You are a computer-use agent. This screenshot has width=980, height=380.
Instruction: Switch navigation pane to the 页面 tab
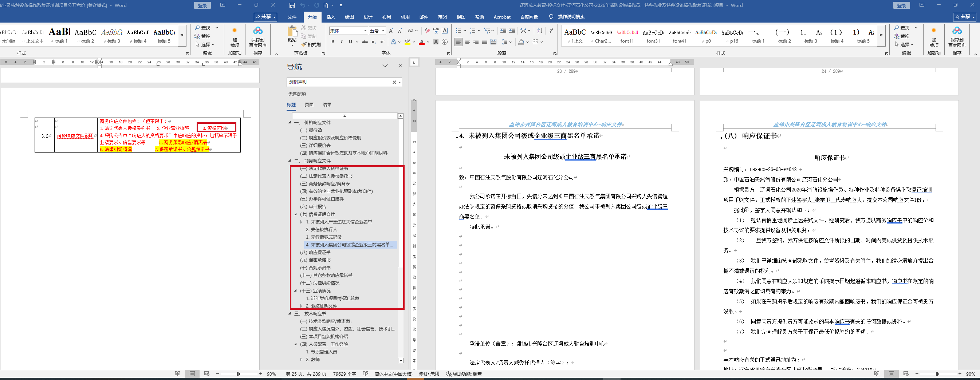pos(309,104)
